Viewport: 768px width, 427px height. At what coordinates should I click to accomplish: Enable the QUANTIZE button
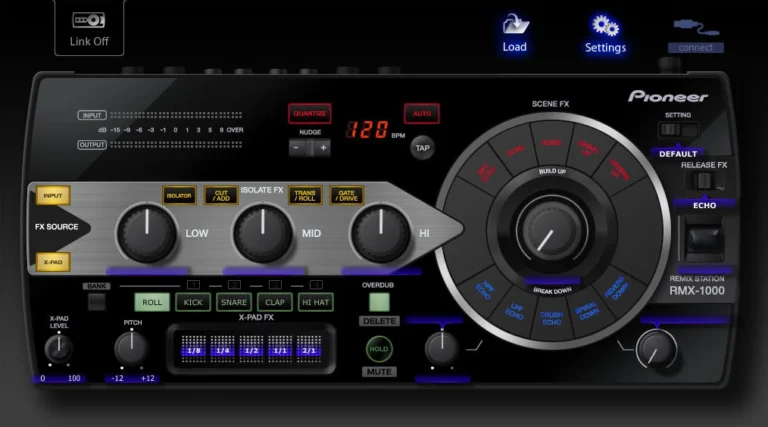coord(310,114)
